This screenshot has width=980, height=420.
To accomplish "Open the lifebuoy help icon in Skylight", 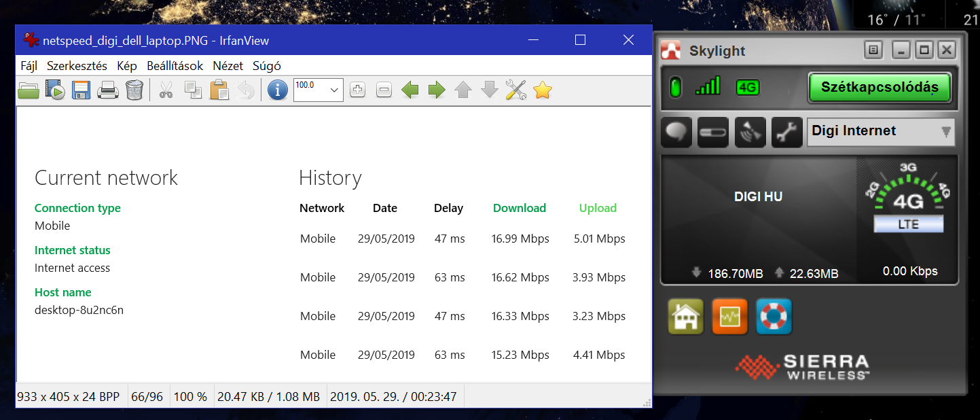I will (774, 317).
